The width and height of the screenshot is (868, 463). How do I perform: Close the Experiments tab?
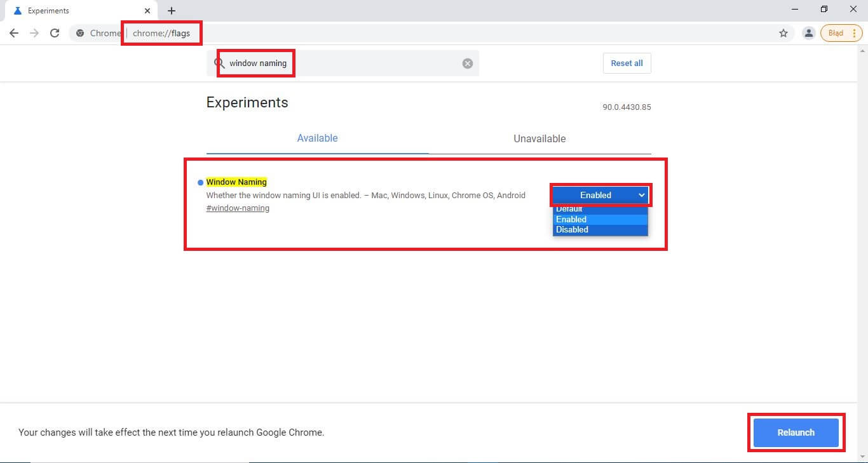tap(147, 11)
